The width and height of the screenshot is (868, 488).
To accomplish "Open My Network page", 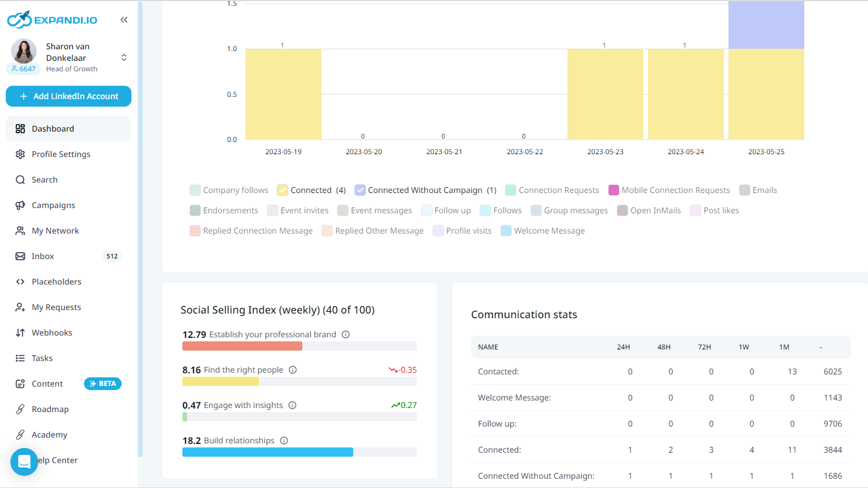I will [68, 231].
